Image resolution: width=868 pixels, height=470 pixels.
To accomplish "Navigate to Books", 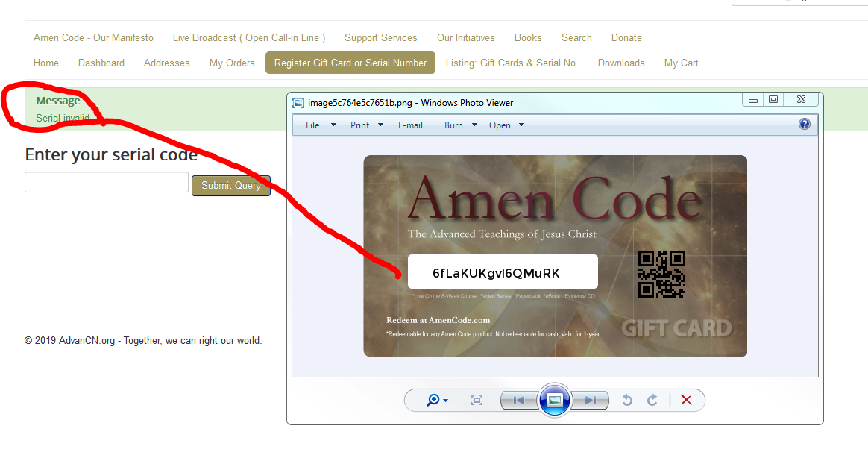I will [x=528, y=37].
